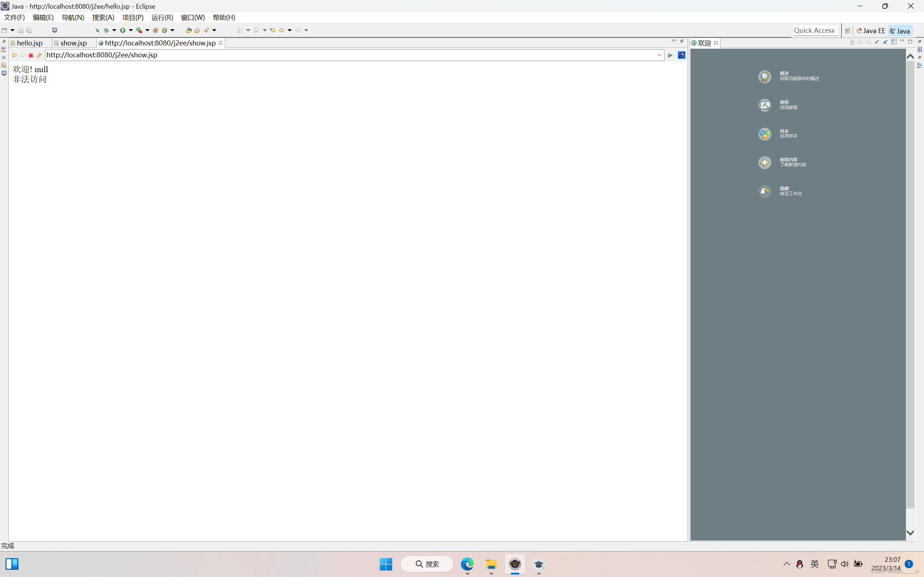Switch to the Java perspective

tap(900, 31)
